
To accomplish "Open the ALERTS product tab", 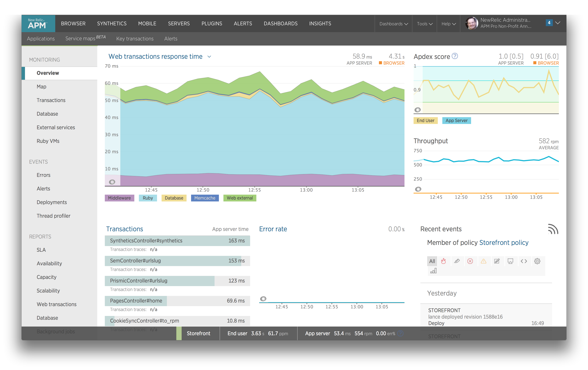I will tap(243, 23).
